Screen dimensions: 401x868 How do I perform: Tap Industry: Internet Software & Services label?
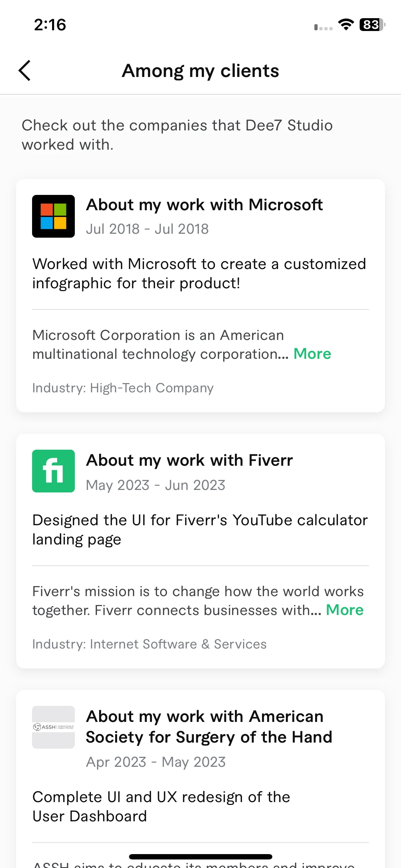149,644
